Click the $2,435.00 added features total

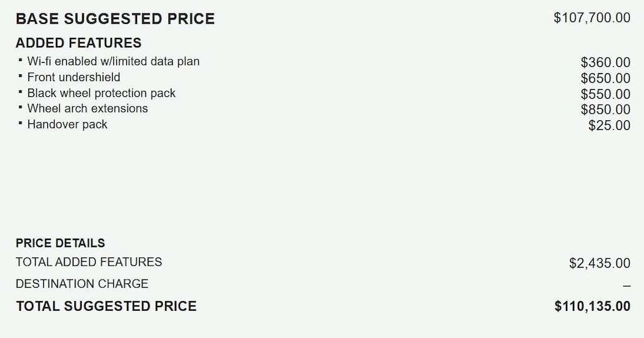coord(599,263)
